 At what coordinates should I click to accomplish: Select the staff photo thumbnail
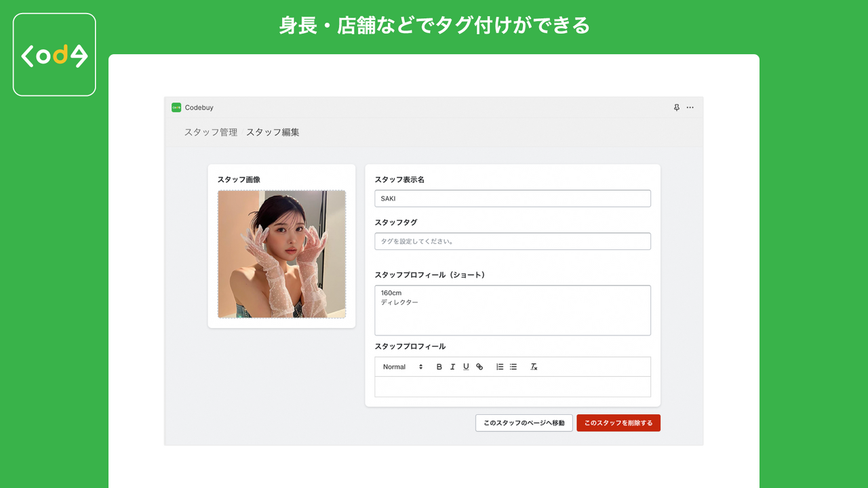click(281, 254)
